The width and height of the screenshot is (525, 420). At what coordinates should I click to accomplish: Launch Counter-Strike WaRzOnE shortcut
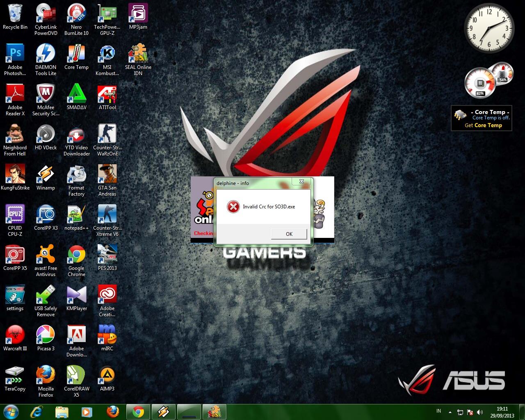(x=107, y=140)
